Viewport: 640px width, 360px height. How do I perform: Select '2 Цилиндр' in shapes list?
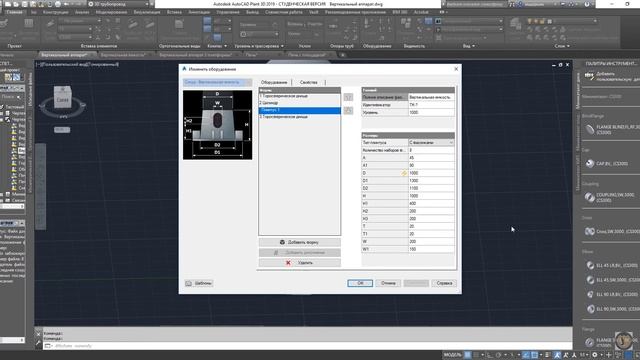click(x=300, y=103)
